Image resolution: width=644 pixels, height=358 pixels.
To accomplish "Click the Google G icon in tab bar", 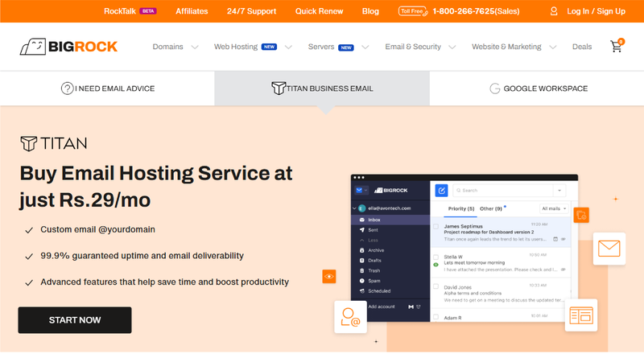I will (x=494, y=88).
